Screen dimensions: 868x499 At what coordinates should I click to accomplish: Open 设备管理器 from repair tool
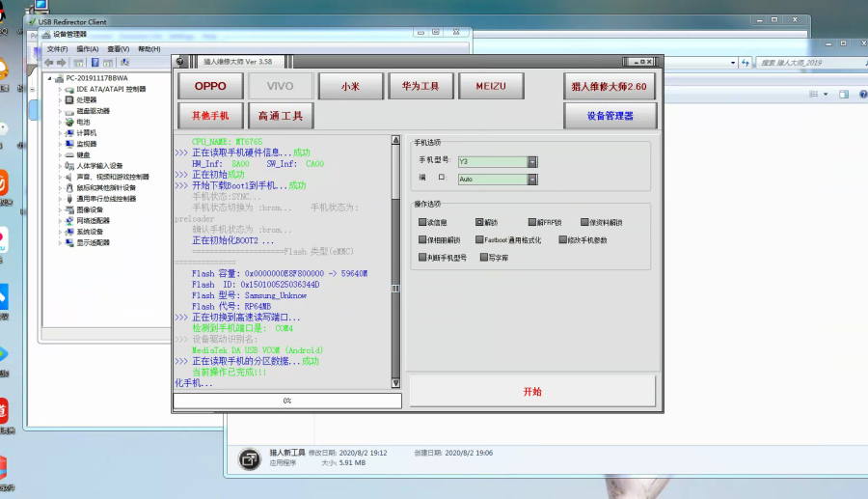click(610, 116)
